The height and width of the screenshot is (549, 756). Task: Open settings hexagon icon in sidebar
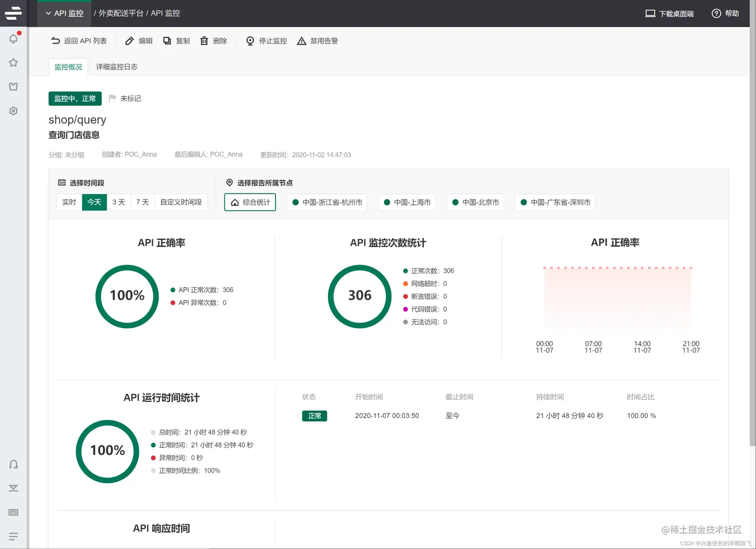(x=13, y=111)
